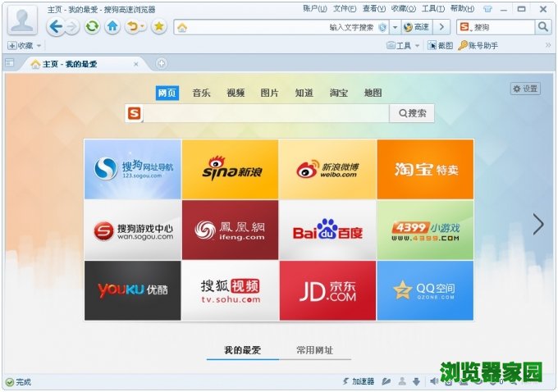Click the 搜索 search button
This screenshot has height=392, width=558.
(412, 113)
